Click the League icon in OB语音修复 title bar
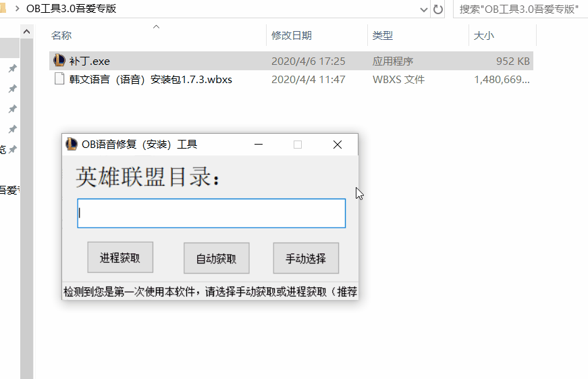Viewport: 588px width, 379px height. 72,144
